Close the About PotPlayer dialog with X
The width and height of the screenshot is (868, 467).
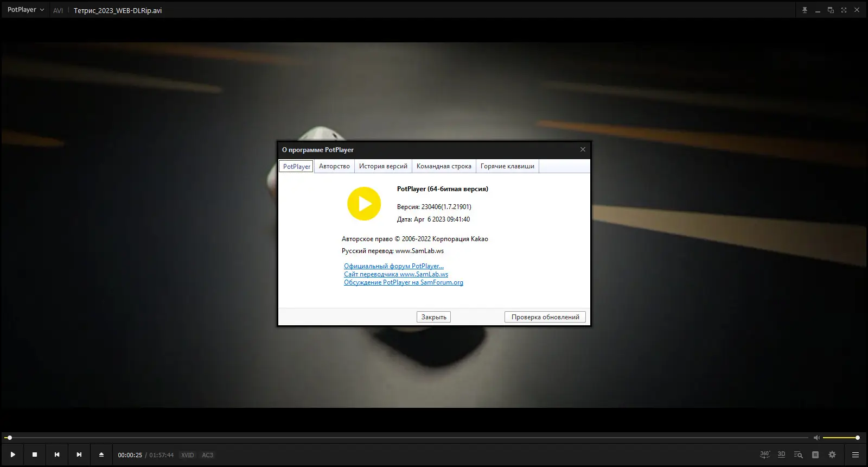tap(583, 149)
